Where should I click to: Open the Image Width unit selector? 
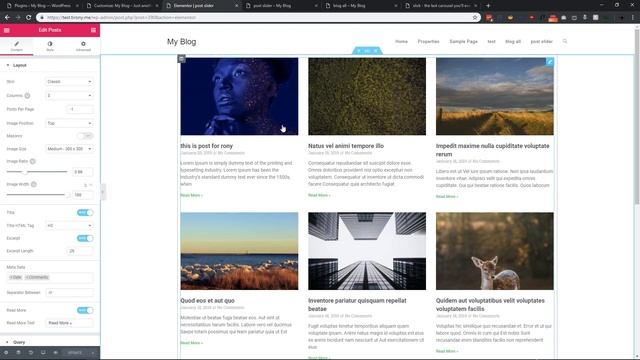tap(87, 185)
